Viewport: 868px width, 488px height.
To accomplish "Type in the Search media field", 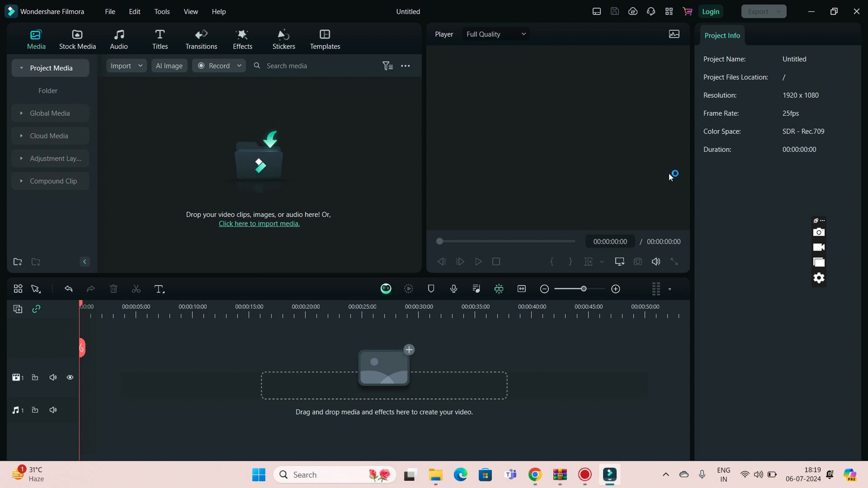I will pos(307,65).
